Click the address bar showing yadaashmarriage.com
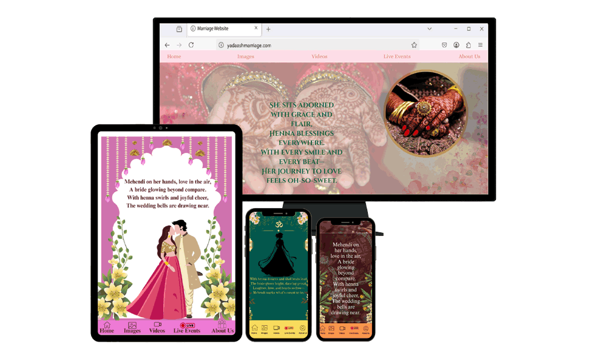The height and width of the screenshot is (364, 604). [273, 44]
